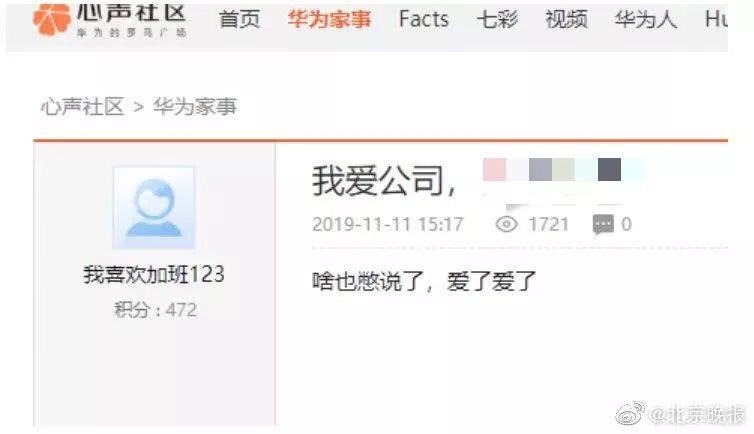Click the 积分 472 points label
The image size is (754, 434).
[155, 310]
